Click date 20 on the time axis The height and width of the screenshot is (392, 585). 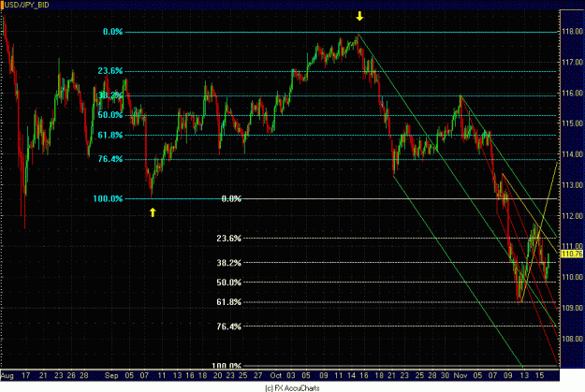coord(217,375)
